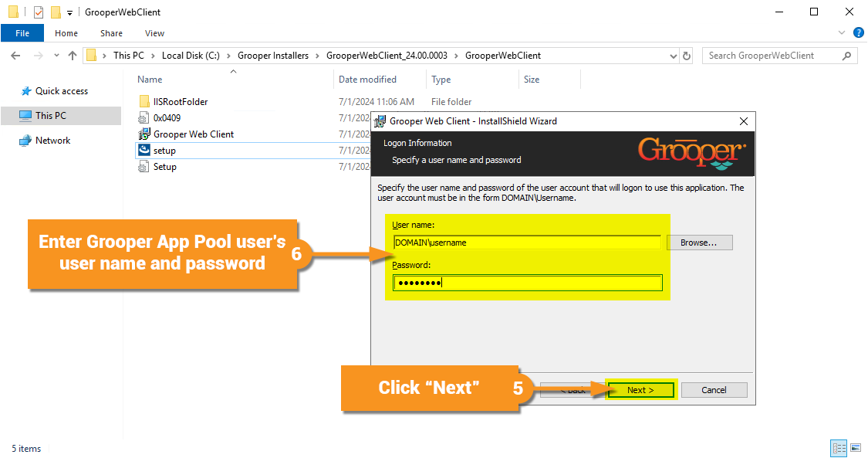The image size is (868, 458).
Task: Click the Explorer window folder icon in title bar
Action: point(13,12)
